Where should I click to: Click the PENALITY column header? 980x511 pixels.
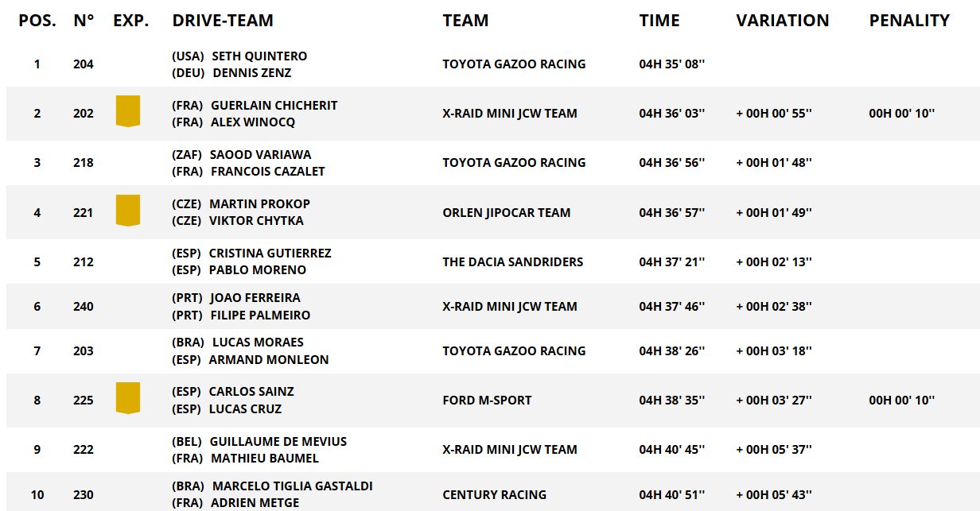pyautogui.click(x=909, y=21)
